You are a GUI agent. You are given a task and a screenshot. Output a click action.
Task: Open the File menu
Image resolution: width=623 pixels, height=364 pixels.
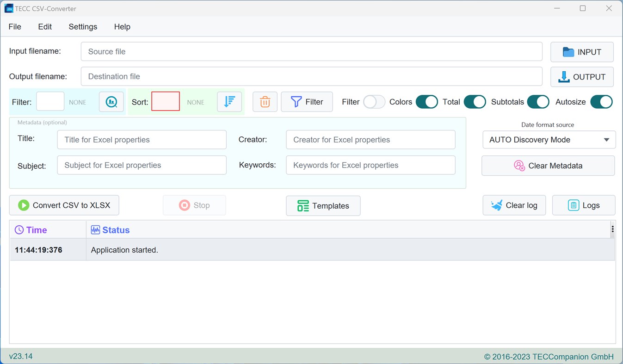[x=15, y=27]
